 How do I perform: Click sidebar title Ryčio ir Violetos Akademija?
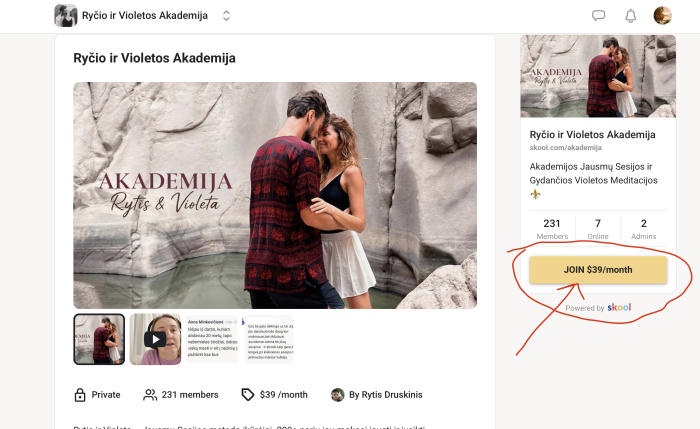coord(592,135)
